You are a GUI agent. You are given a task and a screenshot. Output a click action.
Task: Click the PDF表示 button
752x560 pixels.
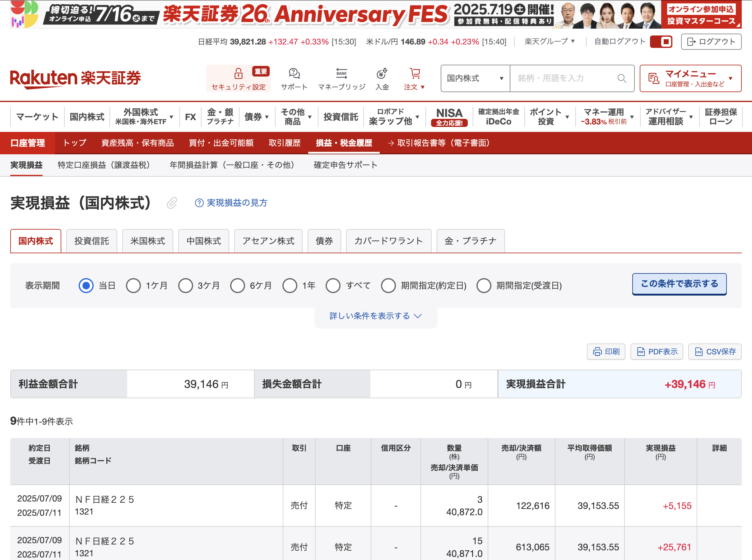(x=657, y=352)
